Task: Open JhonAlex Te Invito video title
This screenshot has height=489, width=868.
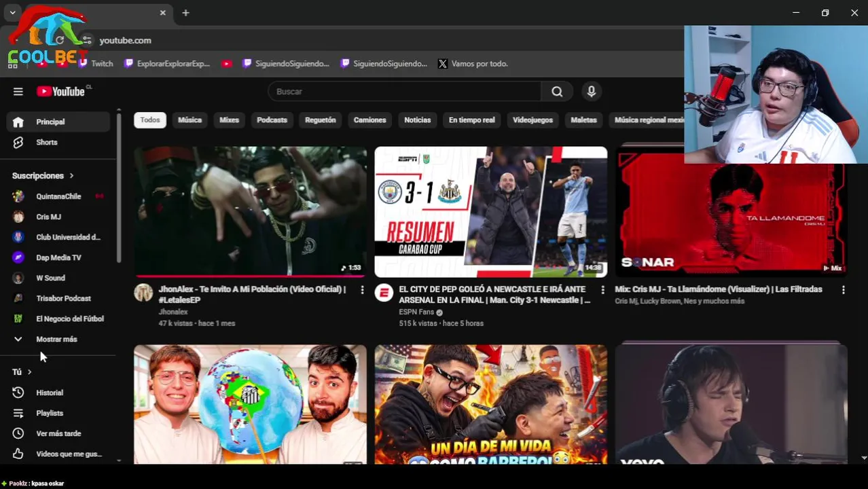Action: point(253,295)
